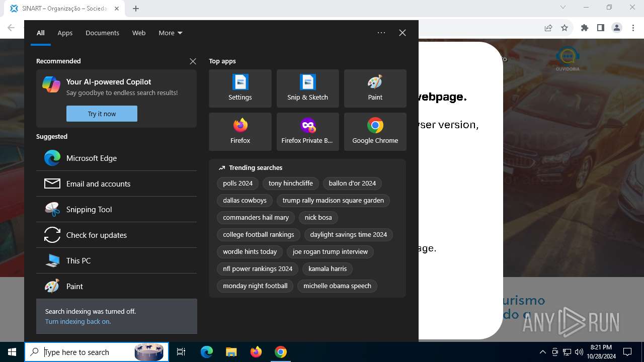The width and height of the screenshot is (644, 362).
Task: Open the notification center
Action: (627, 352)
